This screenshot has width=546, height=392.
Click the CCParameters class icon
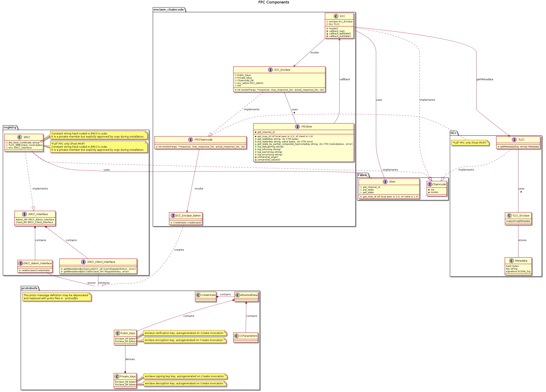(x=236, y=336)
